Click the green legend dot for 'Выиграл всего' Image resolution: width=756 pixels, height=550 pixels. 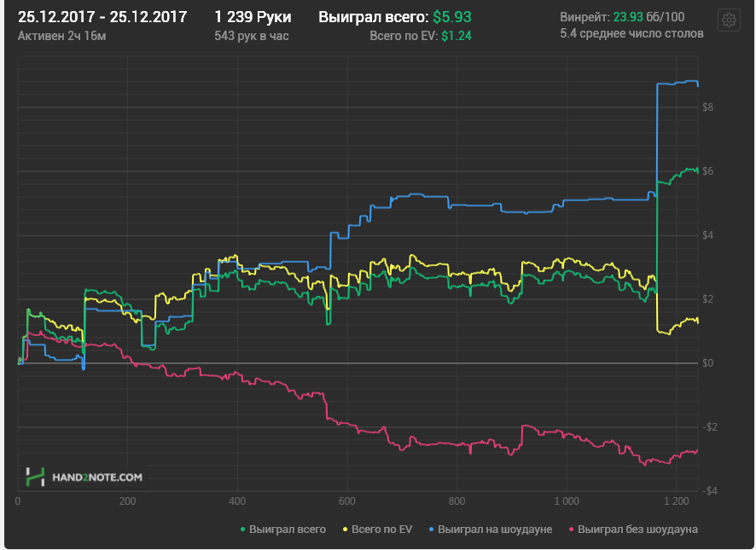tap(242, 530)
